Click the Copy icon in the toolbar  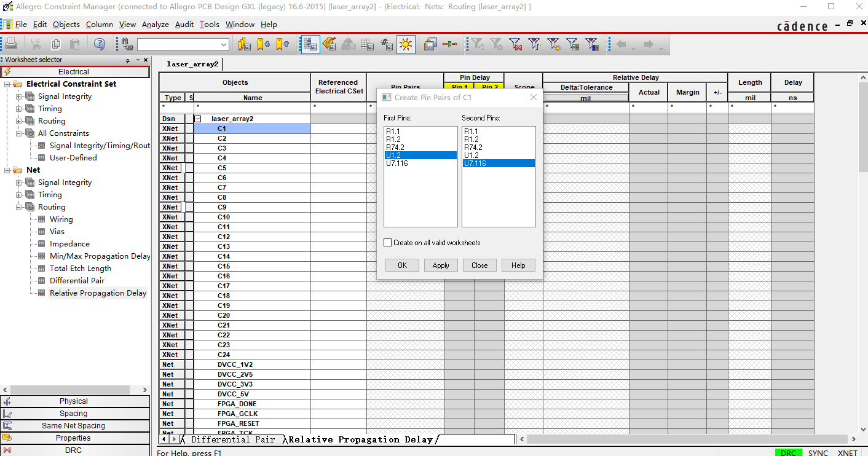tap(55, 44)
